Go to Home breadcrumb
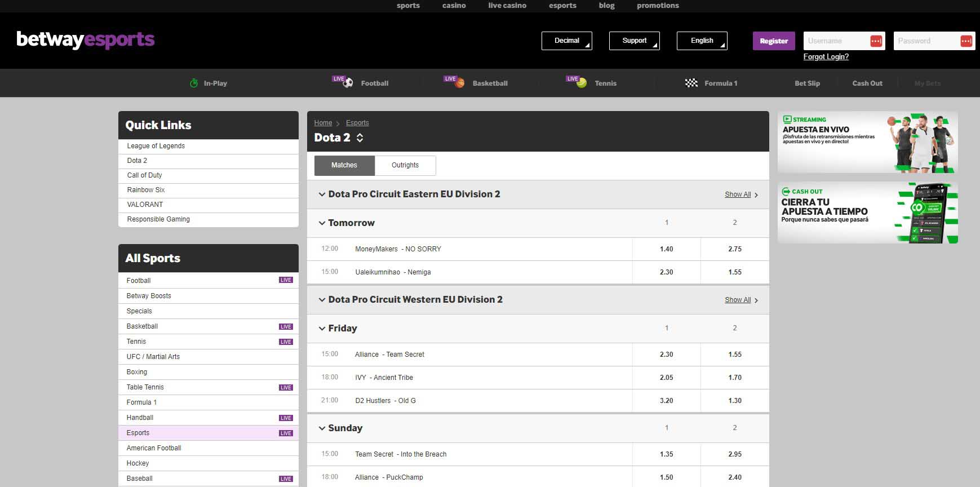The image size is (980, 487). click(323, 123)
